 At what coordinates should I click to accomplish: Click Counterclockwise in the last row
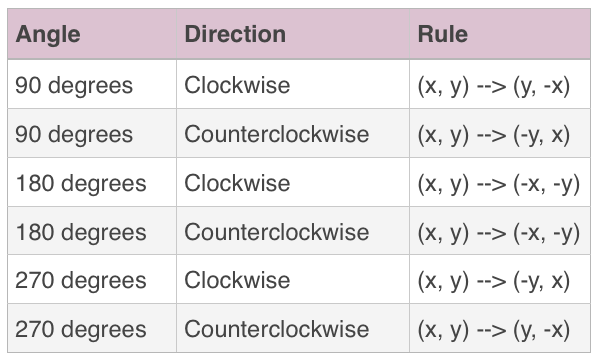(277, 329)
